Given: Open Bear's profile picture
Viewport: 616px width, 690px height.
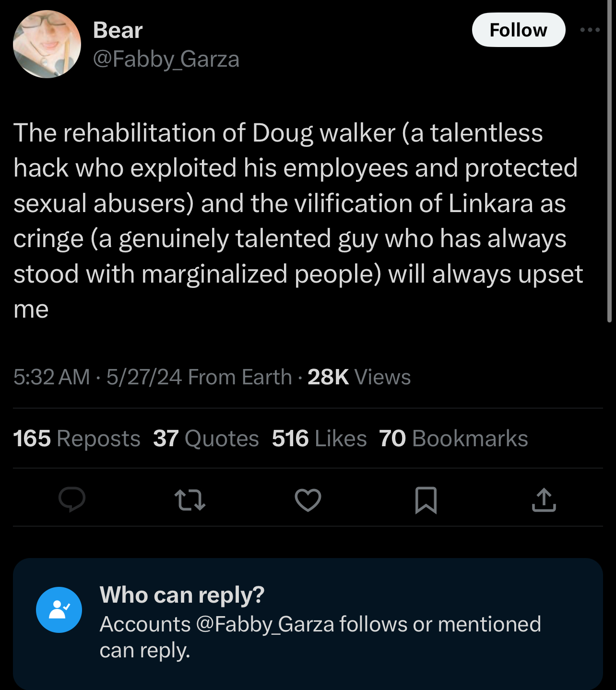Looking at the screenshot, I should pos(47,44).
